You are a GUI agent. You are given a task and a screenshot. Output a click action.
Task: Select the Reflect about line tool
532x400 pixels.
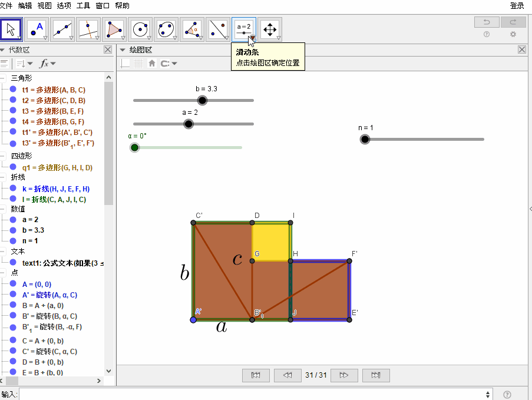click(218, 29)
